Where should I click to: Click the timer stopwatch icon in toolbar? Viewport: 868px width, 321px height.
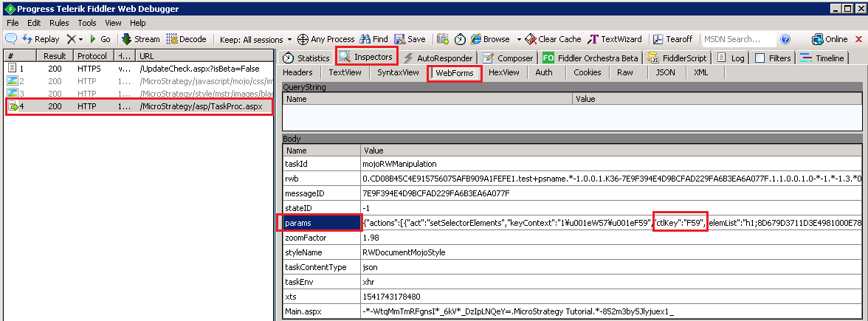[460, 39]
